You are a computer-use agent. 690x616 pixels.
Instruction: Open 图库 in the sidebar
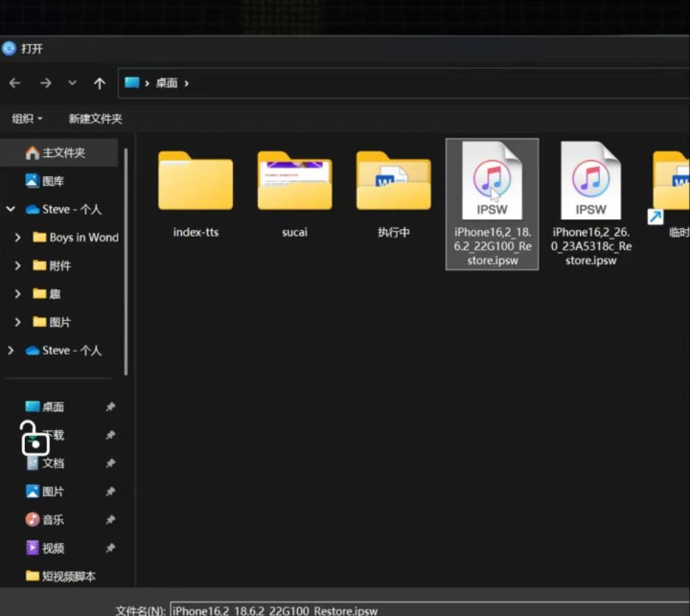53,180
